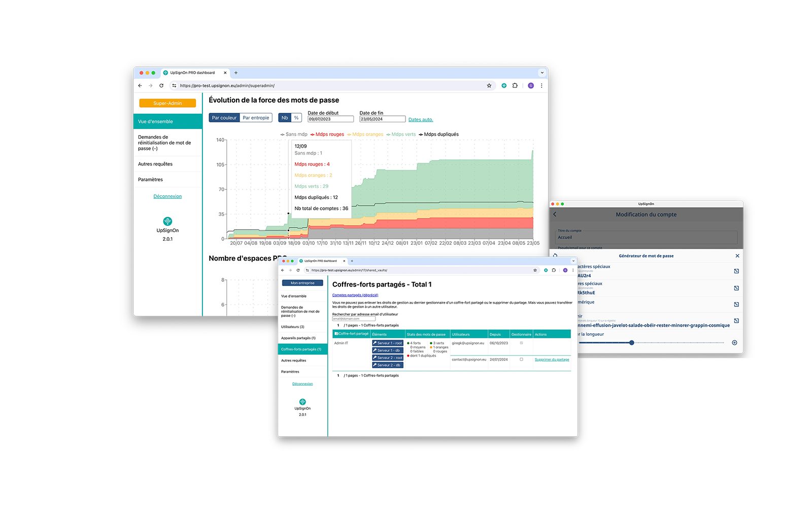This screenshot has height=508, width=812.
Task: Click the UpSignOn extension icon in superadmin toolbar
Action: [x=504, y=86]
